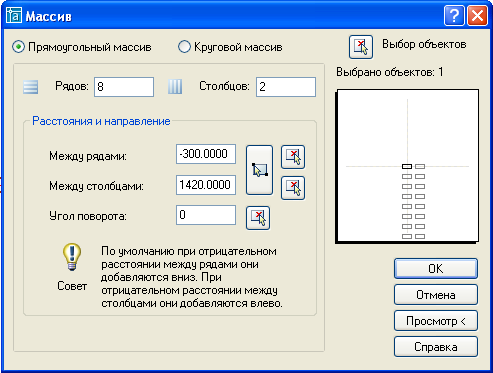Open dialog help question mark button
The image size is (493, 373).
454,15
